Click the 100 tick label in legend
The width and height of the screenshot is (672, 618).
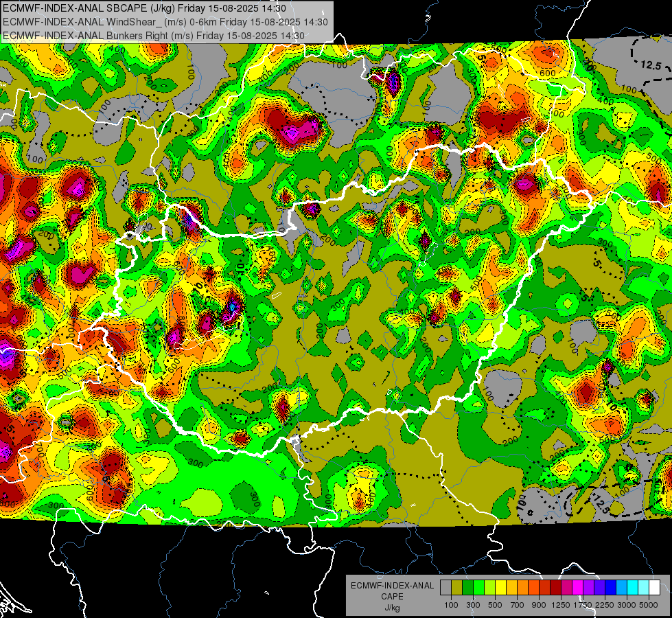[x=451, y=605]
